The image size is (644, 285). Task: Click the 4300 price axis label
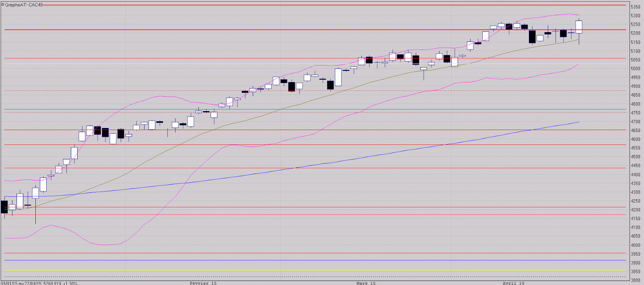point(635,192)
